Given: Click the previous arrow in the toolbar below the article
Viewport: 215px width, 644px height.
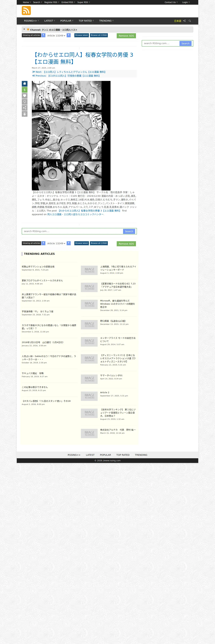Looking at the screenshot, I should (44, 243).
